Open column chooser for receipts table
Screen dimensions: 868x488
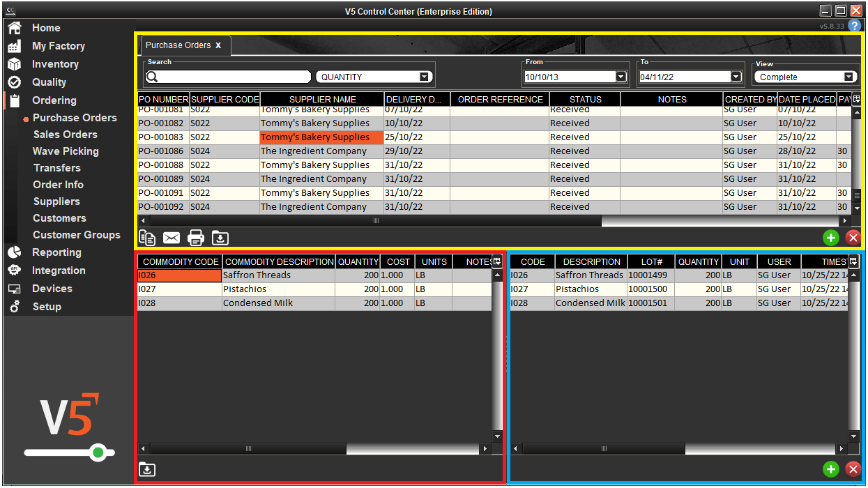click(853, 261)
